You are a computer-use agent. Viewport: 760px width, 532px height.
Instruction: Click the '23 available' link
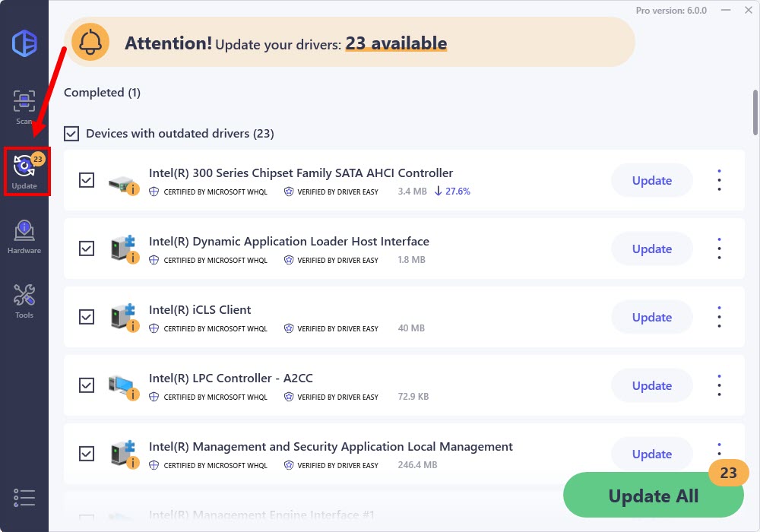coord(396,43)
